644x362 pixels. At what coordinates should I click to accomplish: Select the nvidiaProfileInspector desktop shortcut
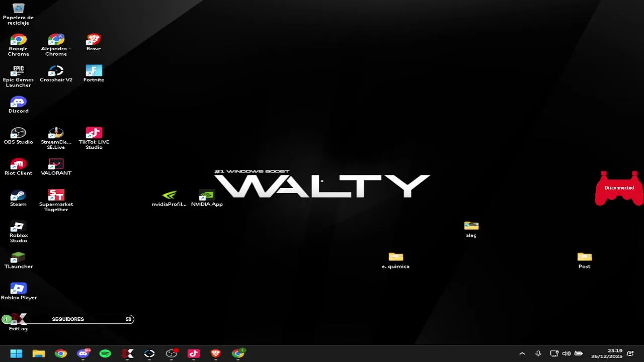point(169,199)
